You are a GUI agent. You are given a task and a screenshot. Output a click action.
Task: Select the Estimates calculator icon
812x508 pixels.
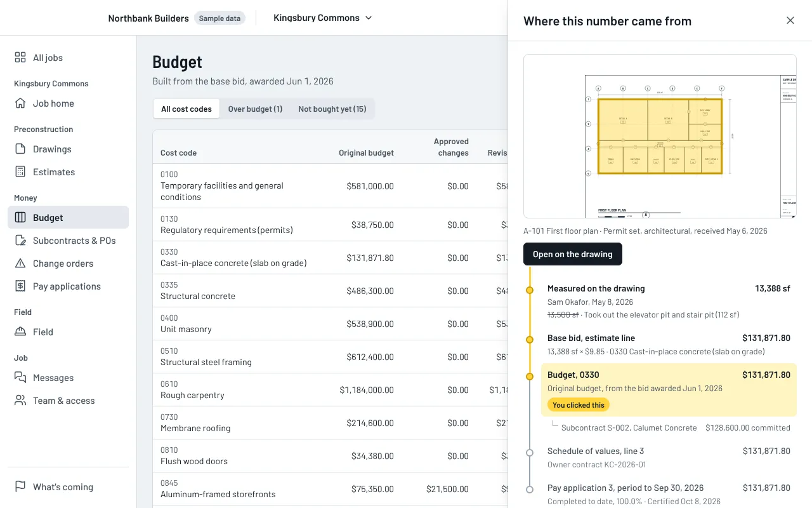(x=20, y=172)
